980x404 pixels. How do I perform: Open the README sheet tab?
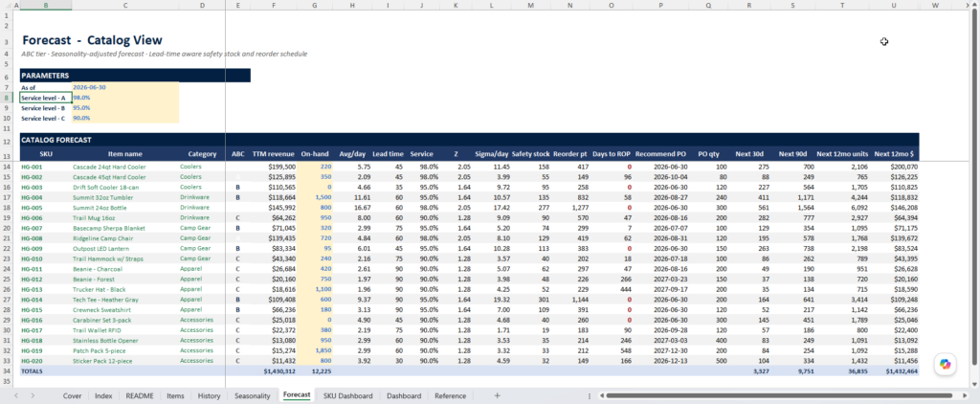(x=140, y=396)
